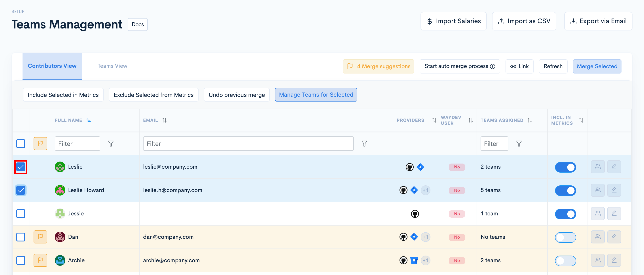Sort by Waydev User column arrows
644x275 pixels.
pos(470,120)
